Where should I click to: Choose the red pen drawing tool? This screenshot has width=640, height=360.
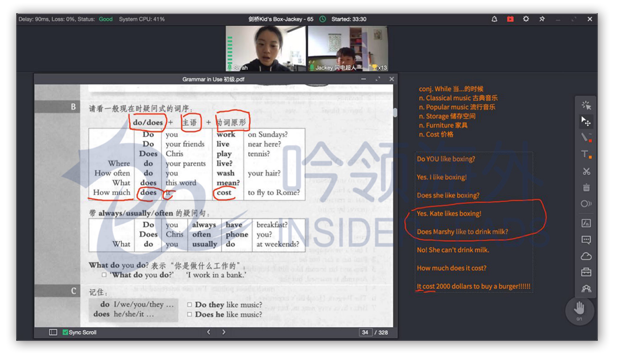pyautogui.click(x=586, y=138)
